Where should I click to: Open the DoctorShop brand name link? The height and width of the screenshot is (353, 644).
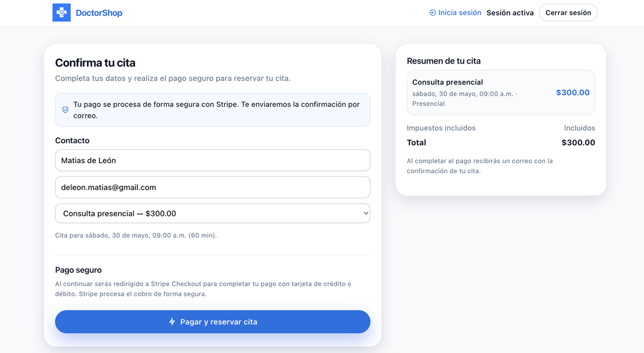coord(99,13)
